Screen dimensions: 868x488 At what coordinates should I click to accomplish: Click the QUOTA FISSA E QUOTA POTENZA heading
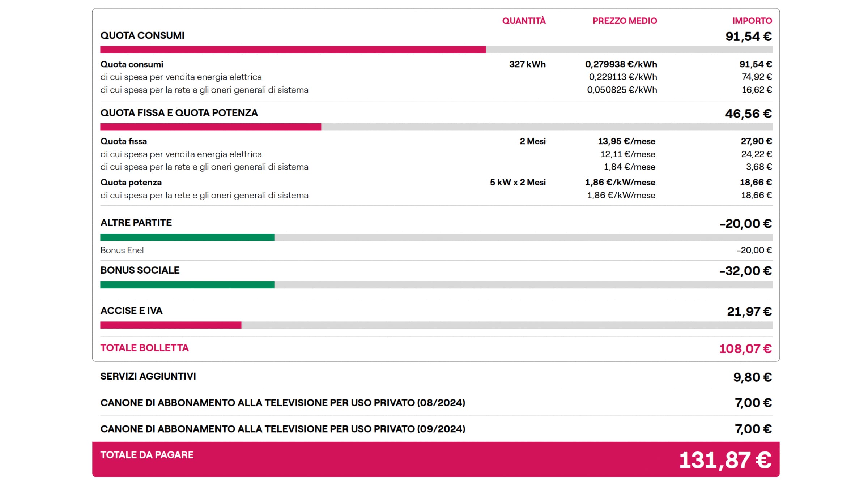point(179,113)
